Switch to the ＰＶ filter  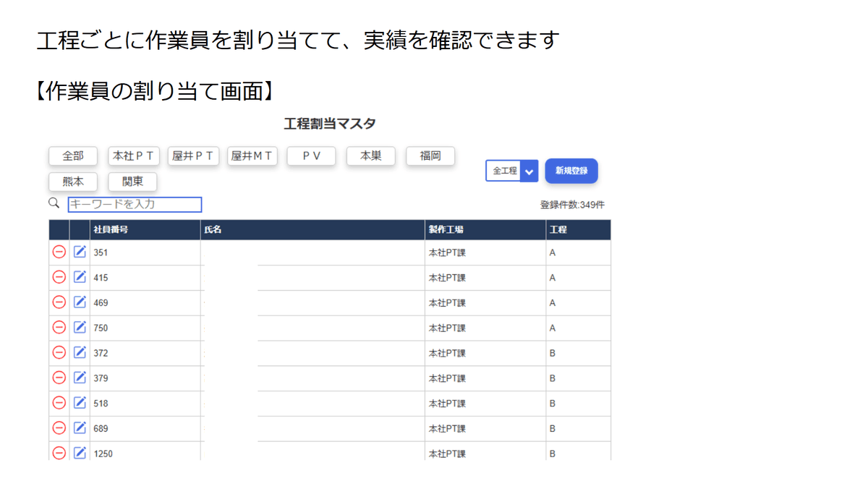(x=312, y=156)
